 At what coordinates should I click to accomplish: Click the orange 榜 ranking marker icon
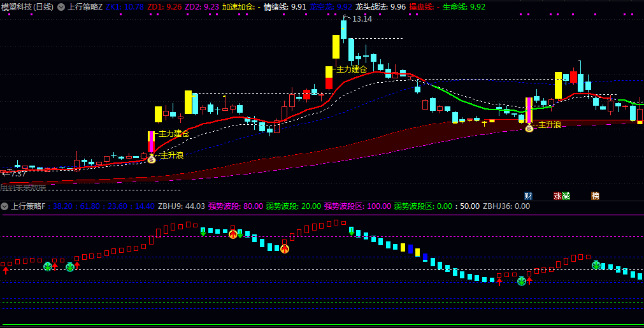595,196
